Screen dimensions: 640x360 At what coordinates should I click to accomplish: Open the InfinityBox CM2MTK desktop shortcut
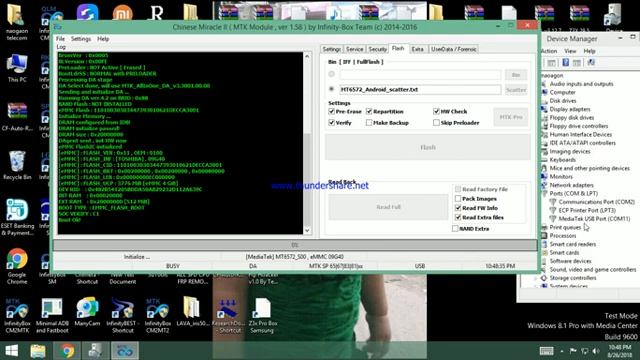tap(17, 316)
